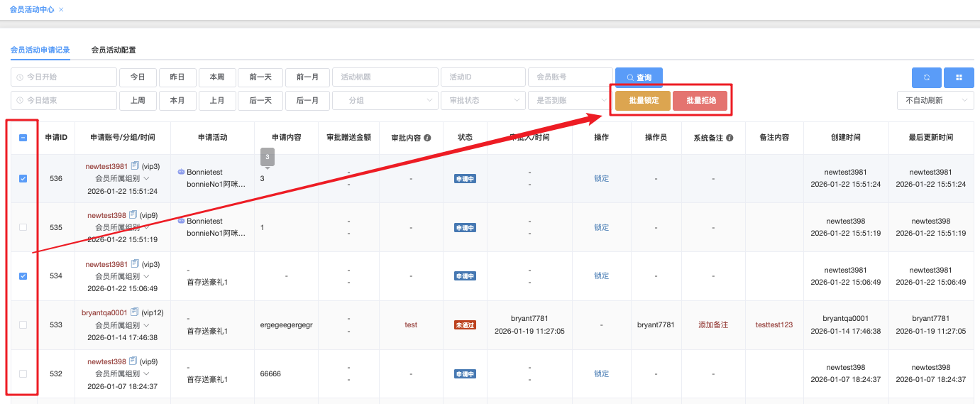This screenshot has height=404, width=980.
Task: Open the 分组 dropdown filter
Action: point(385,101)
